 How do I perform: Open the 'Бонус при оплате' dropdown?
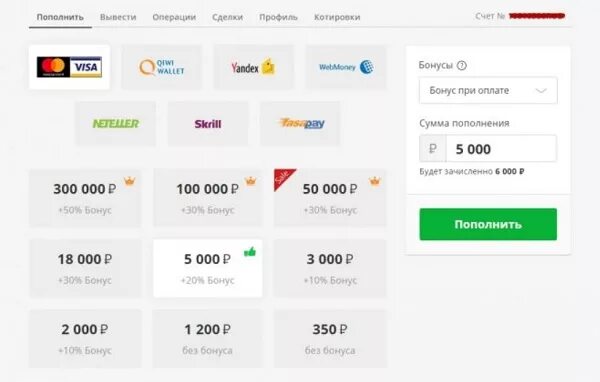click(x=488, y=91)
